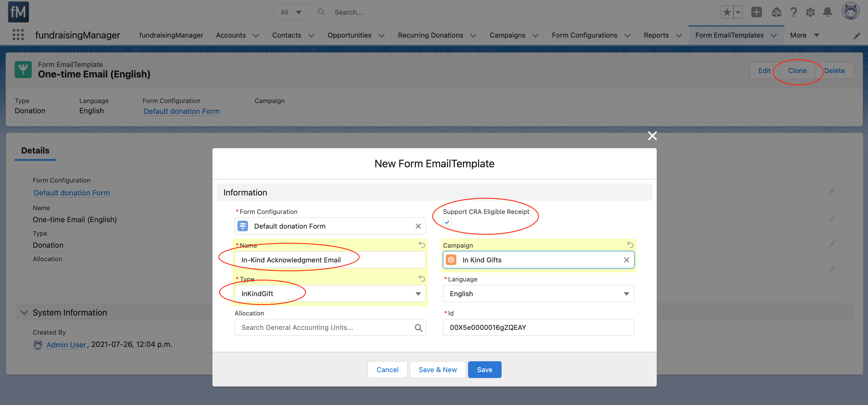
Task: Click the favorites star icon
Action: click(x=726, y=12)
